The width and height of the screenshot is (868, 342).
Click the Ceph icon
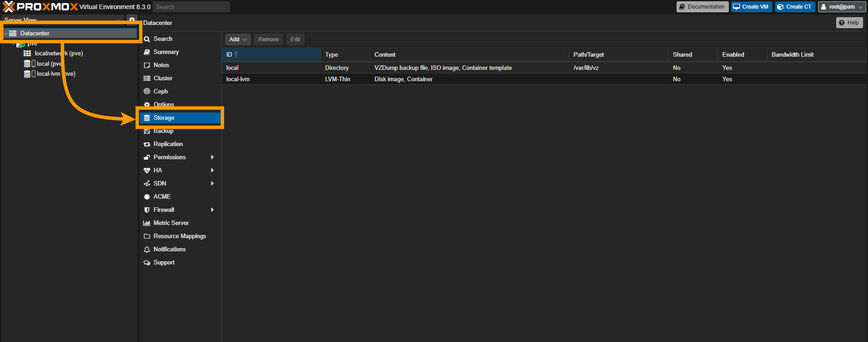coord(147,92)
